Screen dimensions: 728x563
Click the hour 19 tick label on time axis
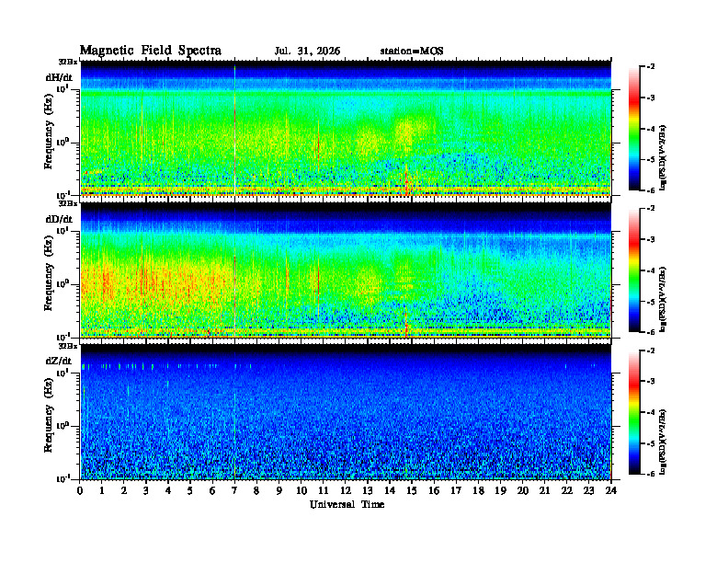(x=500, y=491)
